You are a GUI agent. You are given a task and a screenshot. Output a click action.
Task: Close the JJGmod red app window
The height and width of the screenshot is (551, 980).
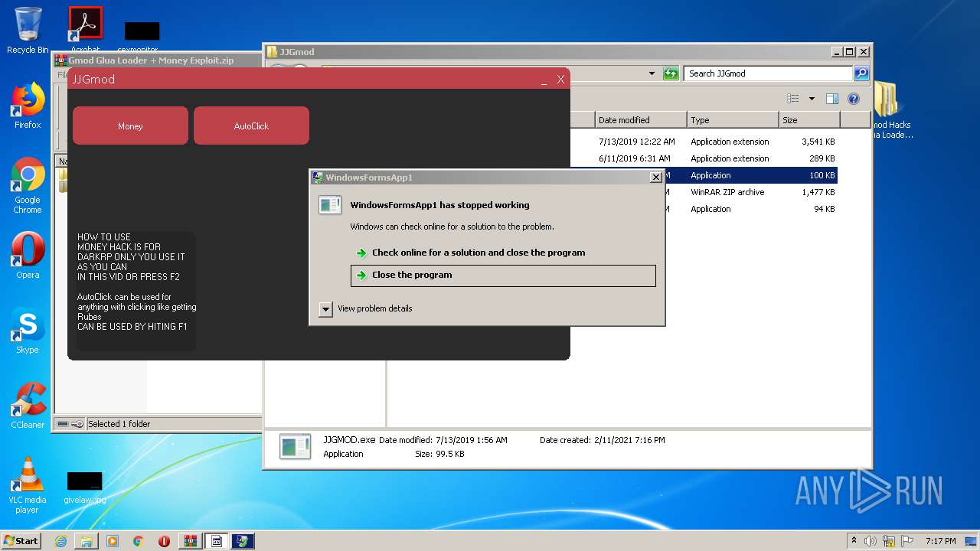tap(560, 80)
